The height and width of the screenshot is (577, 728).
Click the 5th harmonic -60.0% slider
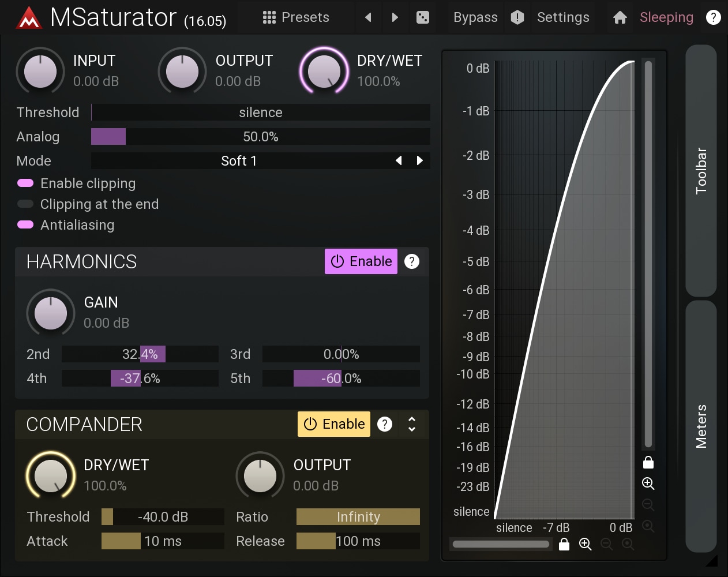[341, 379]
